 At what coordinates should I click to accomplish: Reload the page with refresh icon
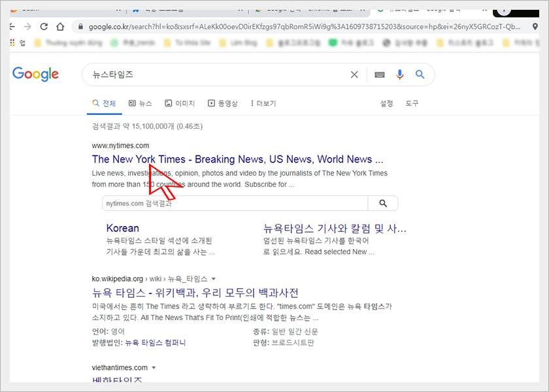click(x=44, y=27)
